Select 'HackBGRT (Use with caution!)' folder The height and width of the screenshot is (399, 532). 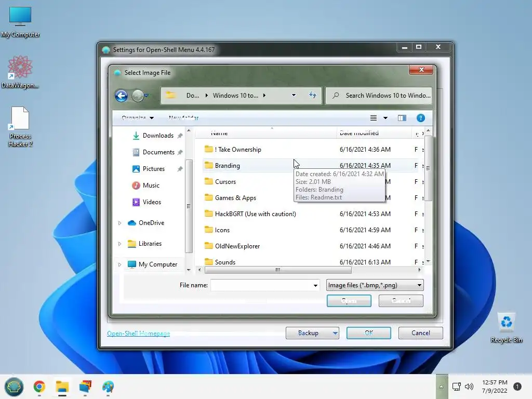pos(255,214)
